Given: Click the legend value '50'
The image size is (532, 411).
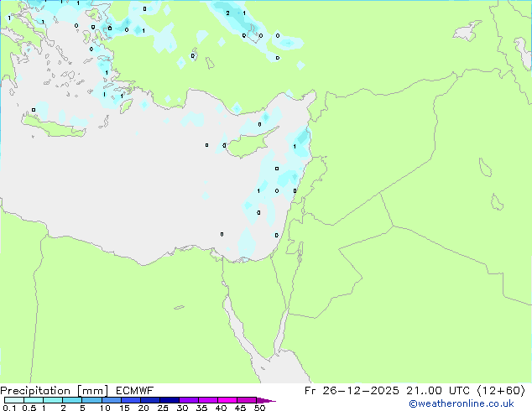Looking at the screenshot, I should tap(259, 408).
